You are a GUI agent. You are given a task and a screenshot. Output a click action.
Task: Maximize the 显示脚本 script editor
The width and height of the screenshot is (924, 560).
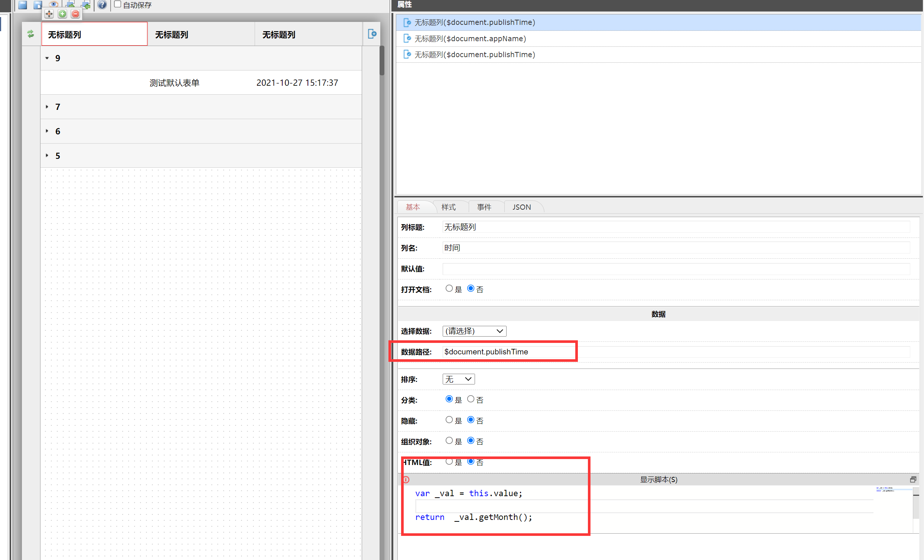[x=913, y=479]
